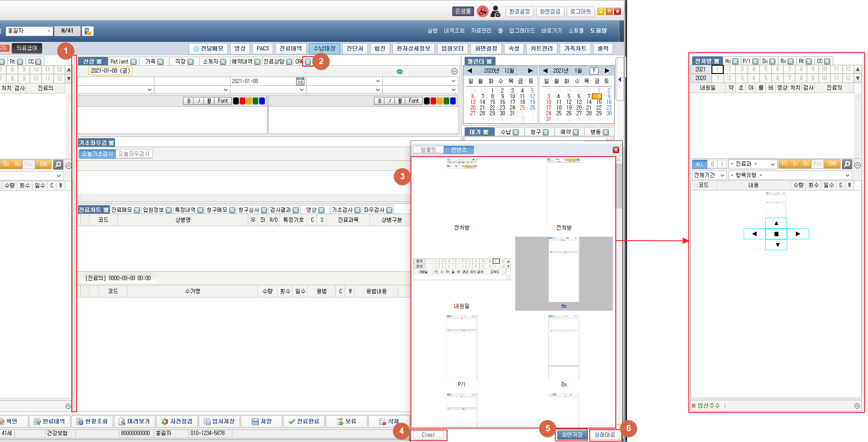Click the 화면저장 button
Viewport: 868px width, 442px height.
(x=572, y=435)
